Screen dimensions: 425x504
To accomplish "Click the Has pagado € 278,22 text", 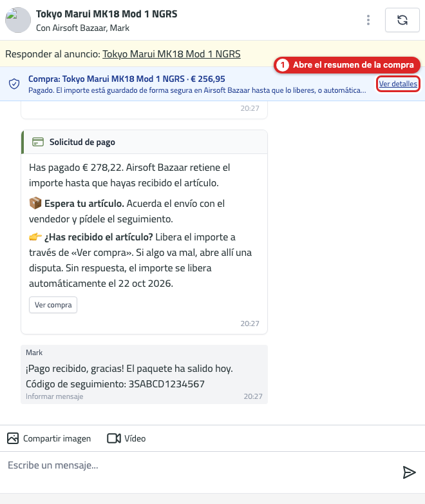I will point(76,168).
